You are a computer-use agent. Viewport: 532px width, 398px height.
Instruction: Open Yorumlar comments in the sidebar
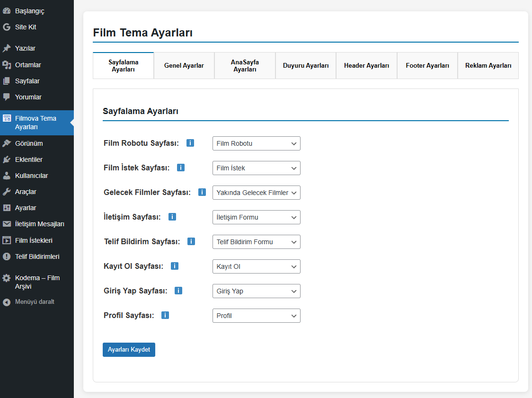(x=28, y=97)
